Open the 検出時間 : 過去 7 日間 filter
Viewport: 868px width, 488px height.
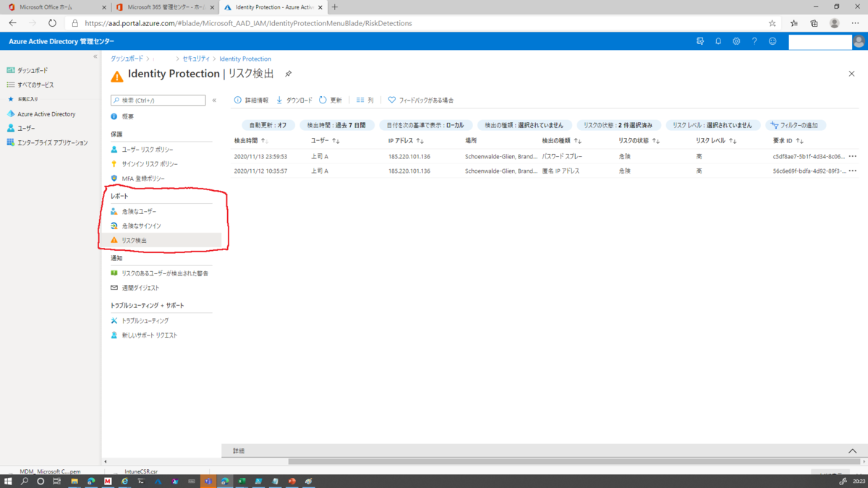click(336, 125)
